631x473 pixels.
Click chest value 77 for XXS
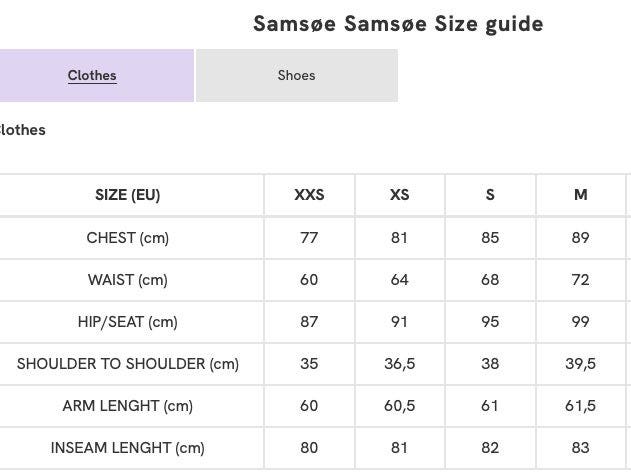[x=309, y=238]
